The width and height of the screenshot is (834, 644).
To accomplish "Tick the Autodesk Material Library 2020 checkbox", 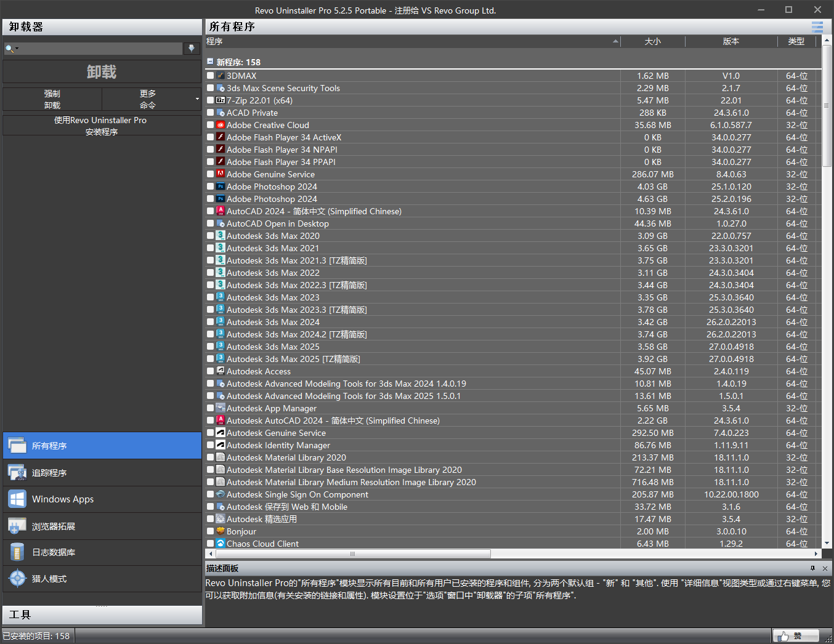I will tap(211, 457).
